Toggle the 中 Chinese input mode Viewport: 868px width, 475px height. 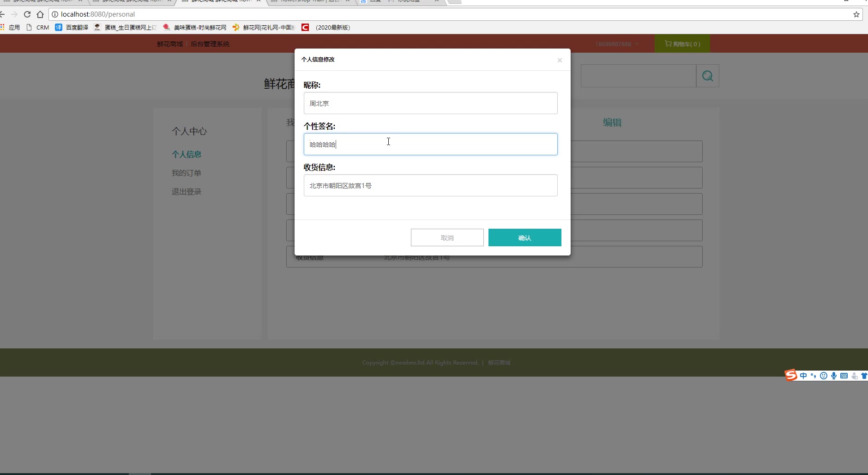coord(803,376)
